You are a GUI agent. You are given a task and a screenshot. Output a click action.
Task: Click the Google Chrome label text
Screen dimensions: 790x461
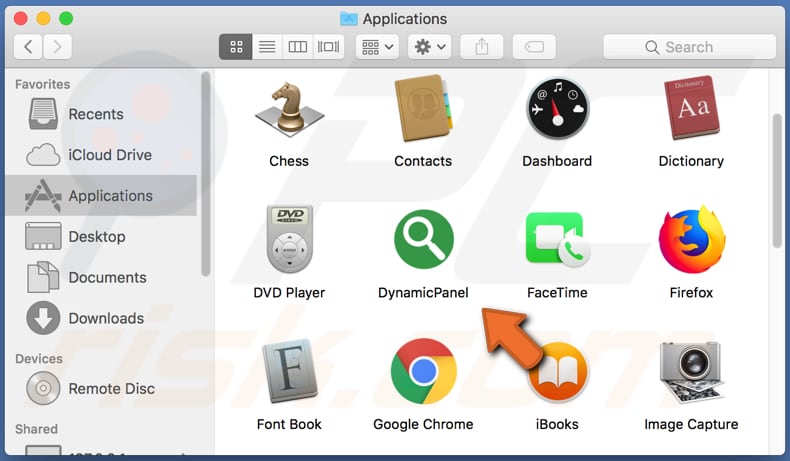tap(423, 424)
